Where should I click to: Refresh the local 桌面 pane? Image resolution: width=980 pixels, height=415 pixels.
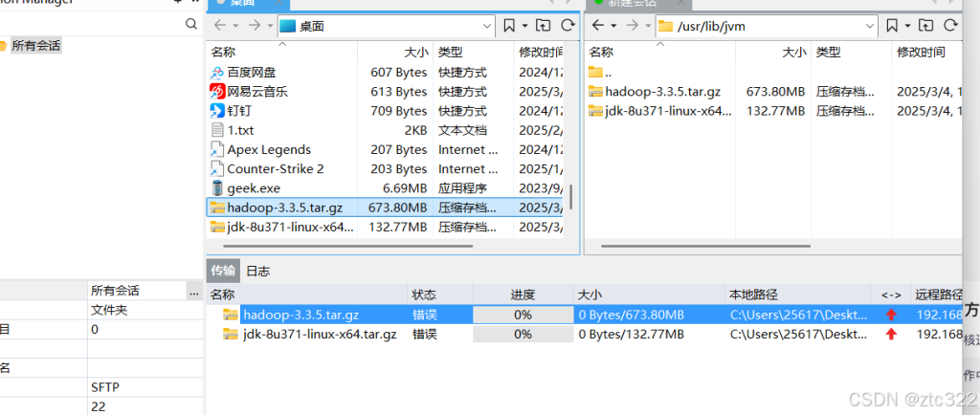click(568, 26)
